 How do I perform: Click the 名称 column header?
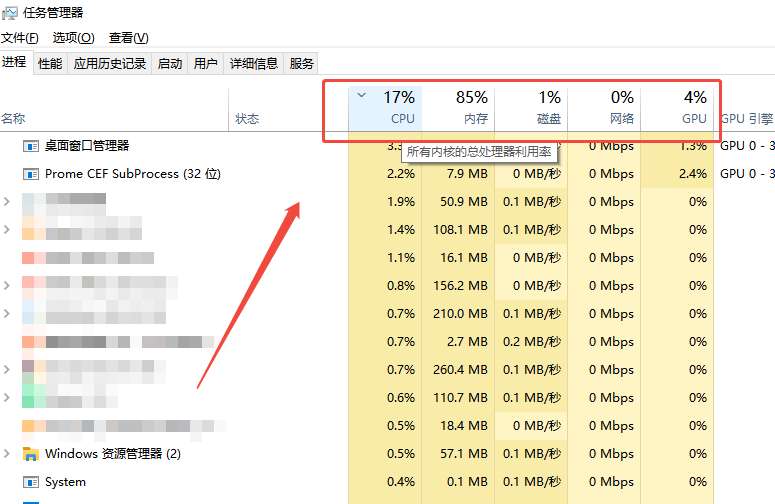point(14,119)
